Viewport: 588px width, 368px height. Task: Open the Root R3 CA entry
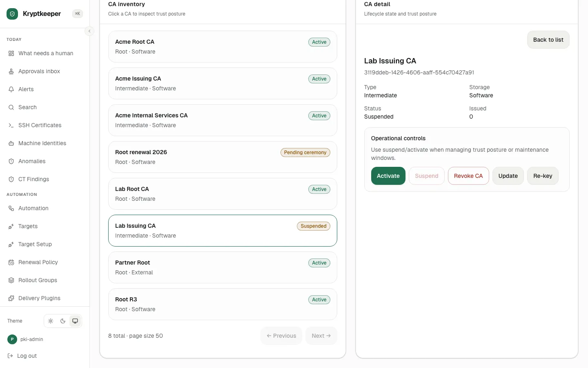click(x=223, y=304)
